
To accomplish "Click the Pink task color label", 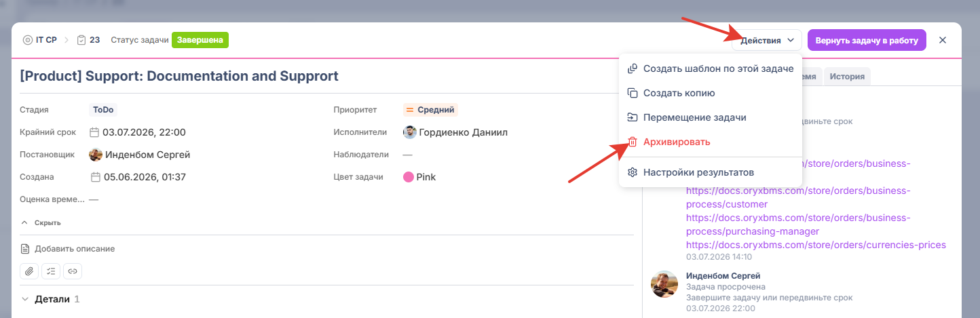I will coord(426,177).
